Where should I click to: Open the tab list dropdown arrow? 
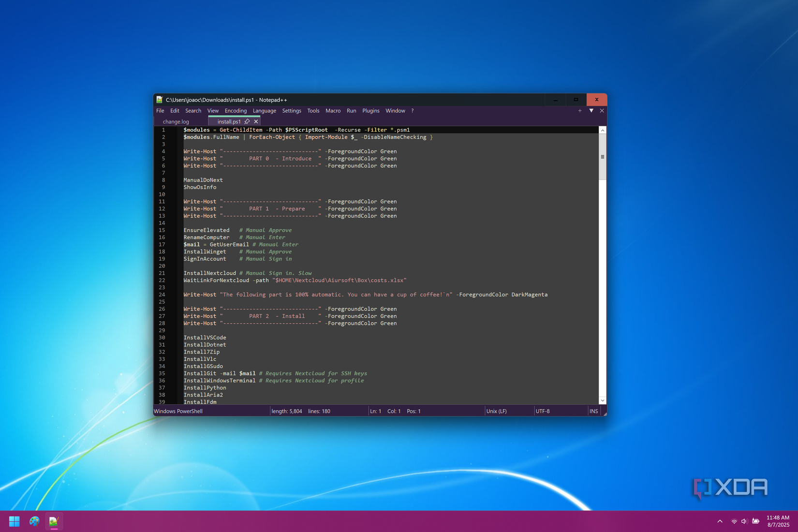coord(591,111)
